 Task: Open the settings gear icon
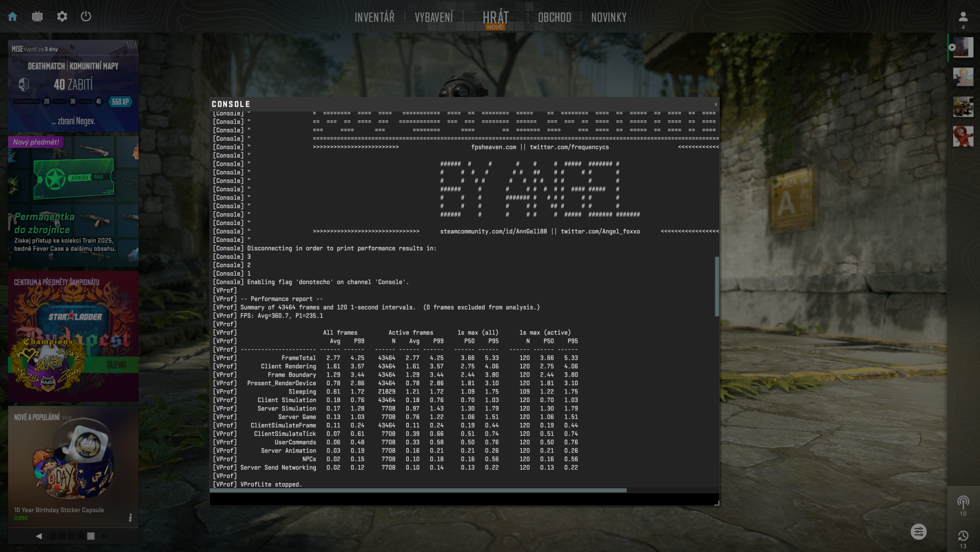62,16
